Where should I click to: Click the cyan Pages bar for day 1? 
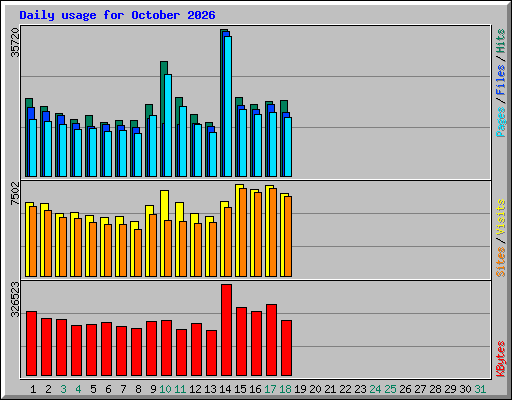tap(33, 148)
